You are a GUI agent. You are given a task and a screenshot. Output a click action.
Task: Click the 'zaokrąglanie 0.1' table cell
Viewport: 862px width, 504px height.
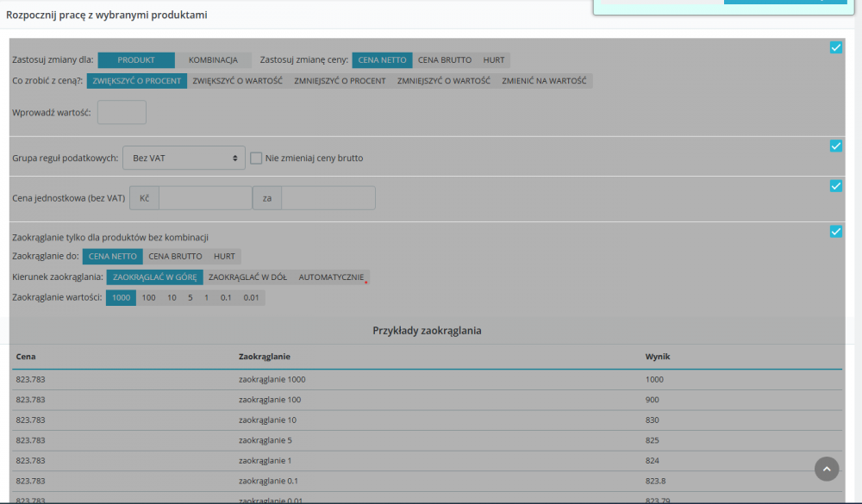point(268,481)
